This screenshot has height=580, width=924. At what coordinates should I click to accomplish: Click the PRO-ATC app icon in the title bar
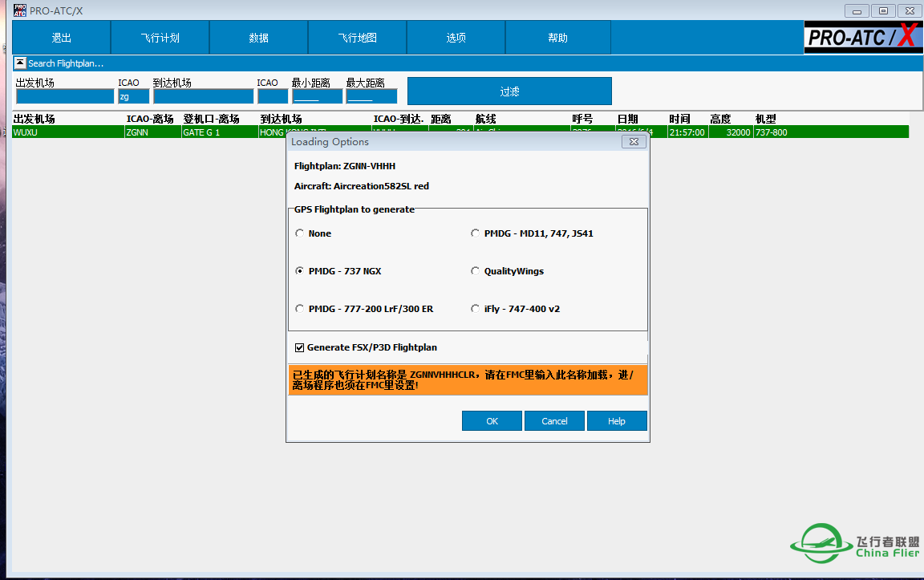point(20,10)
